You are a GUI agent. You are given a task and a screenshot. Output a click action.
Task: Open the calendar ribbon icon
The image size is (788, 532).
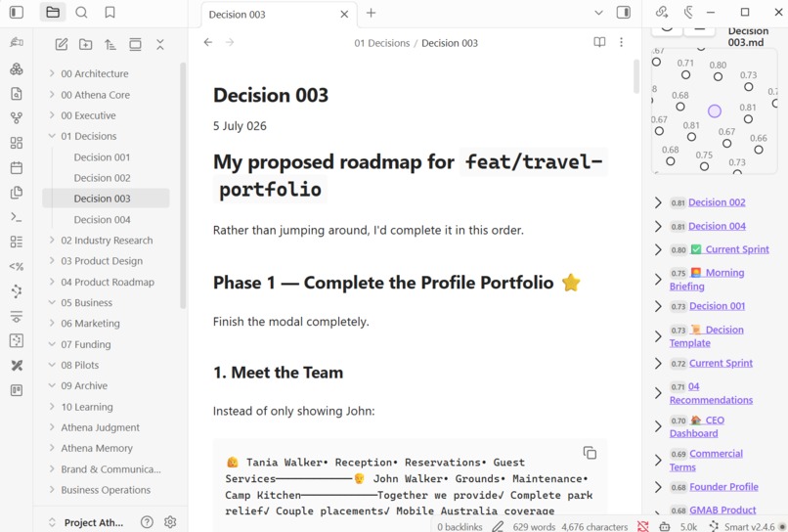click(17, 167)
